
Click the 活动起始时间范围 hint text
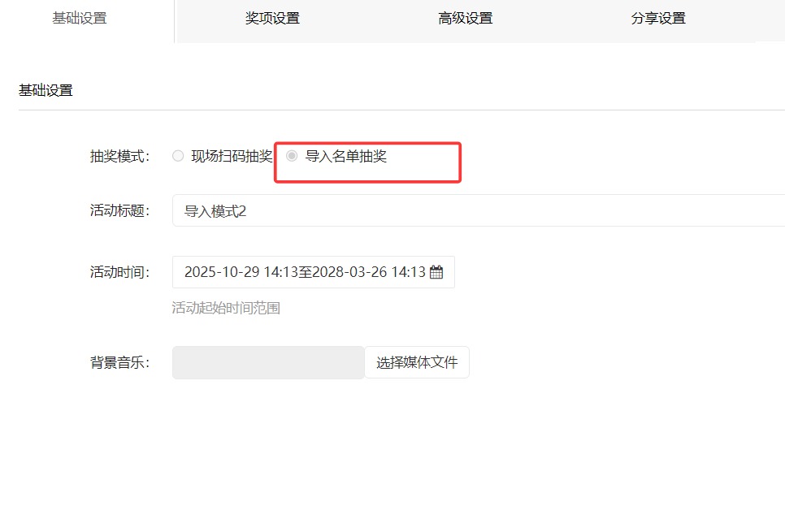click(x=226, y=309)
